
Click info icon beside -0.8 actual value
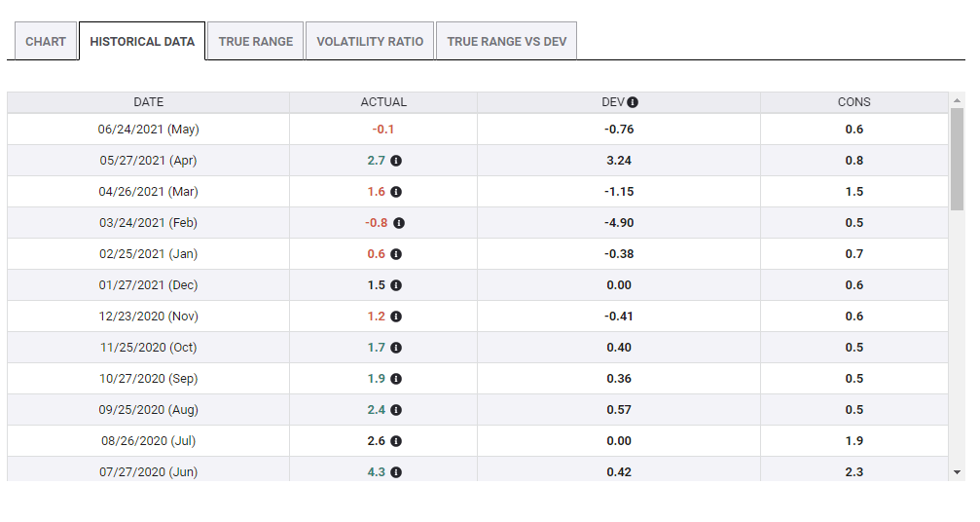399,223
